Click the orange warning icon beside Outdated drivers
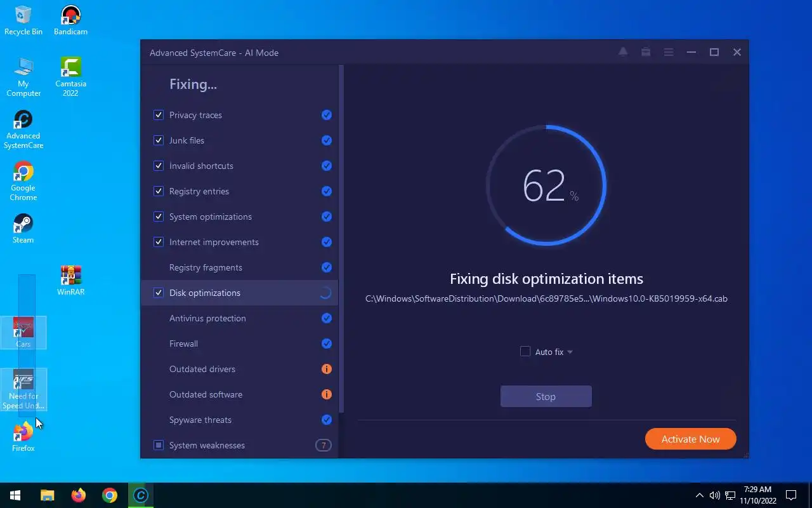Viewport: 812px width, 508px height. pos(327,369)
